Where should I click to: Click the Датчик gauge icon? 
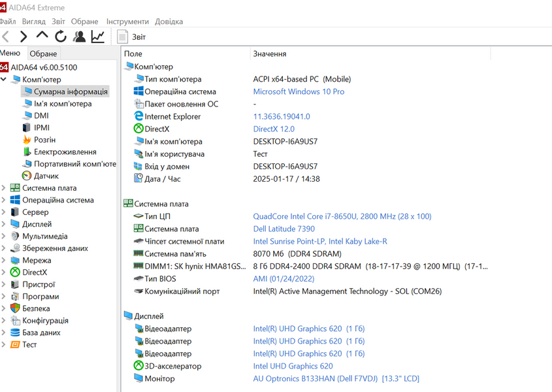pyautogui.click(x=27, y=176)
